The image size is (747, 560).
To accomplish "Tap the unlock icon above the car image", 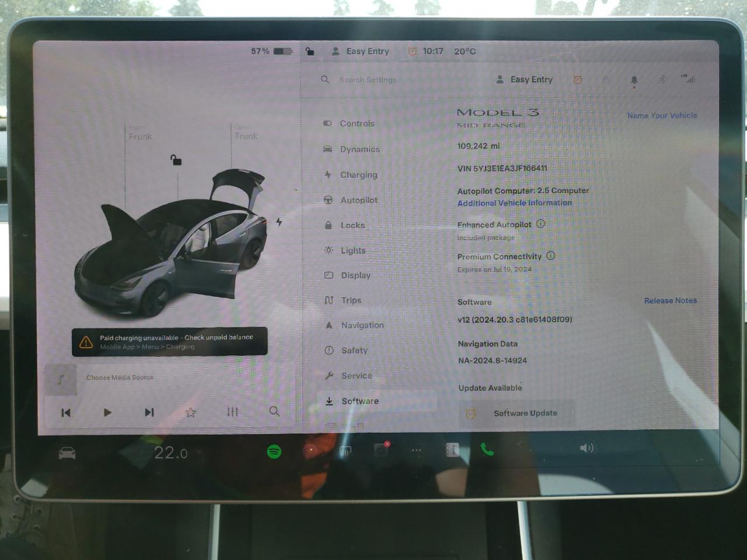I will click(x=176, y=160).
